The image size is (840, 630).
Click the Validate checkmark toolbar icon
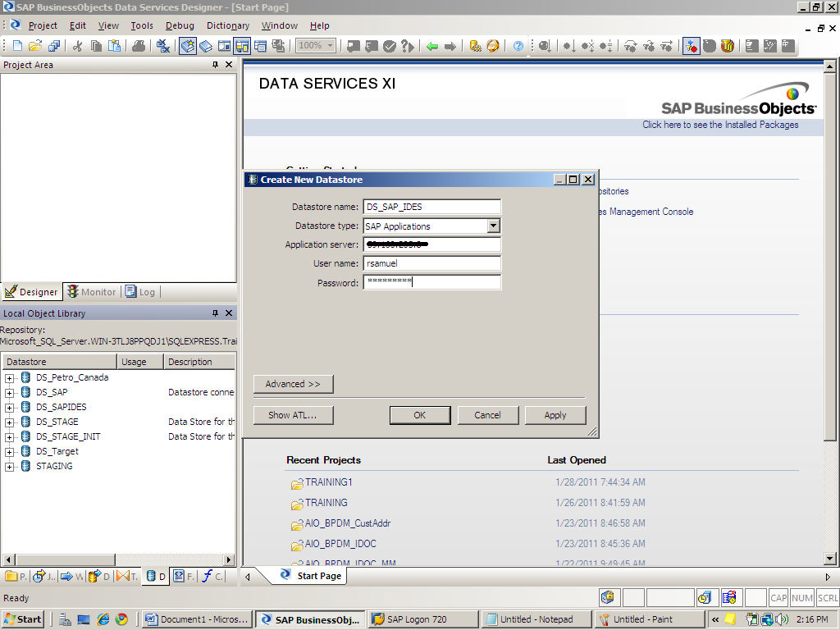[x=390, y=46]
